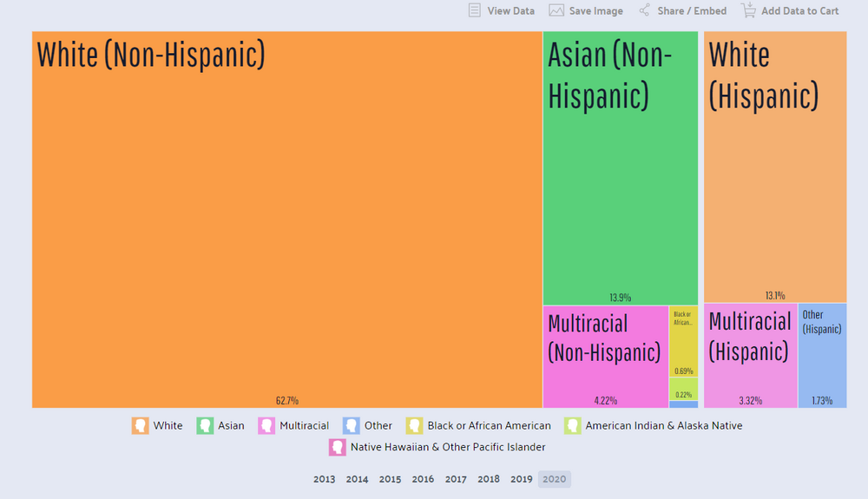Click the Add Data to Cart icon
Screen dimensions: 868x499
pyautogui.click(x=748, y=10)
